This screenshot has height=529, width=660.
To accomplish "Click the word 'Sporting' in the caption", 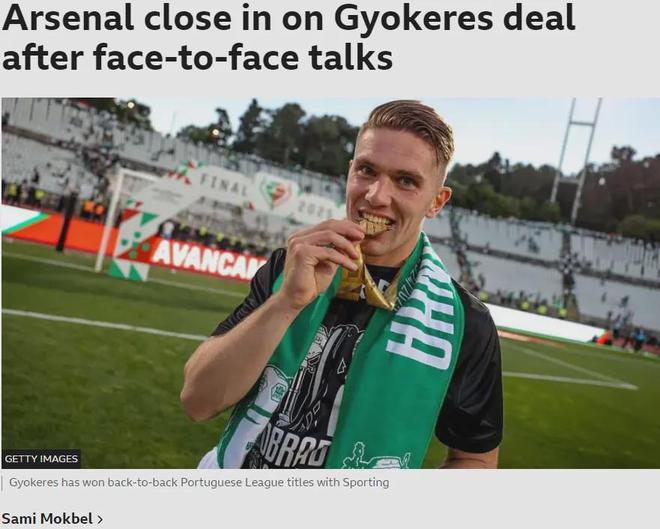I will 366,482.
